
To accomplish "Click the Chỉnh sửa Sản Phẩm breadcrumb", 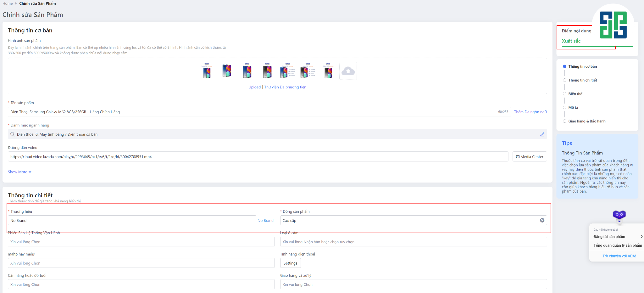I will click(37, 3).
